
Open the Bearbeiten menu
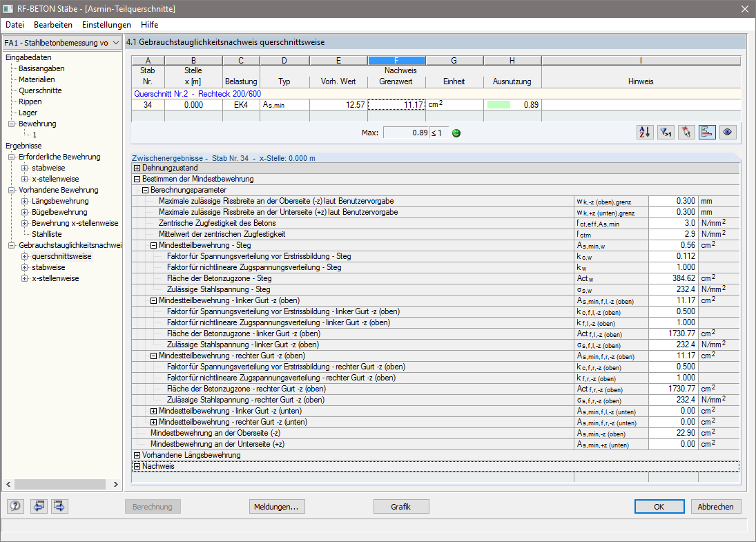click(53, 25)
